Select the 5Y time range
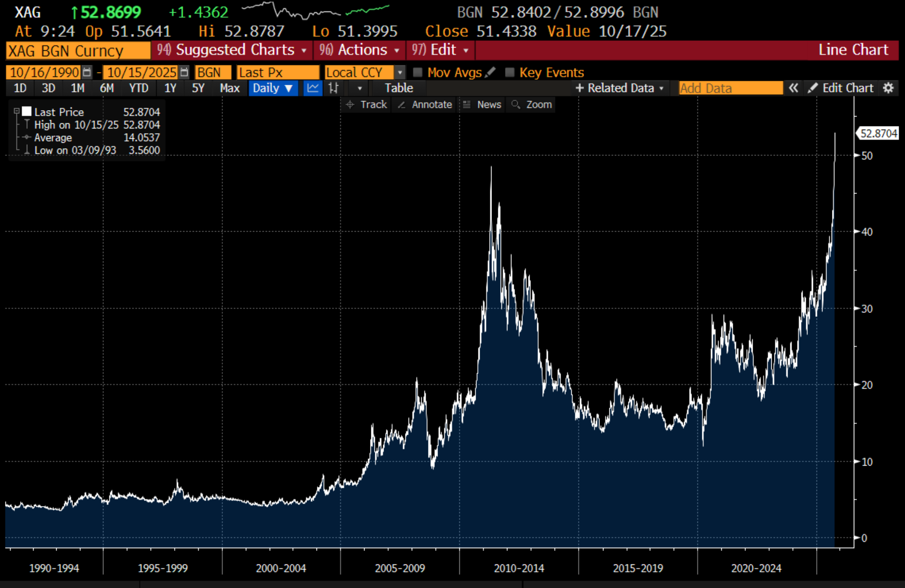Screen dimensions: 905x588 coord(198,88)
